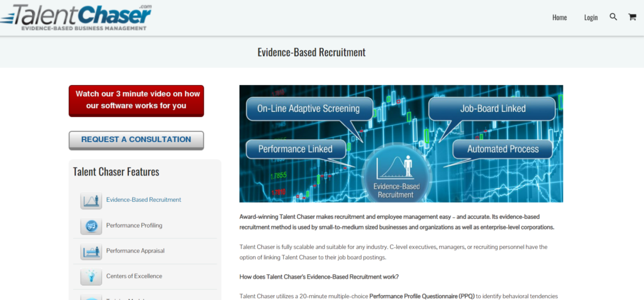Click the Evidence-Based Recruitment page heading
Viewport: 644px width, 300px height.
[x=311, y=52]
